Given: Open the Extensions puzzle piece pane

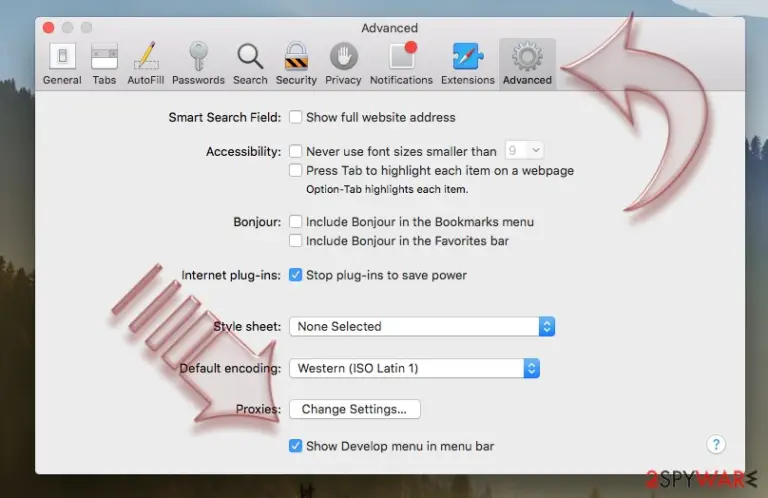Looking at the screenshot, I should 468,64.
